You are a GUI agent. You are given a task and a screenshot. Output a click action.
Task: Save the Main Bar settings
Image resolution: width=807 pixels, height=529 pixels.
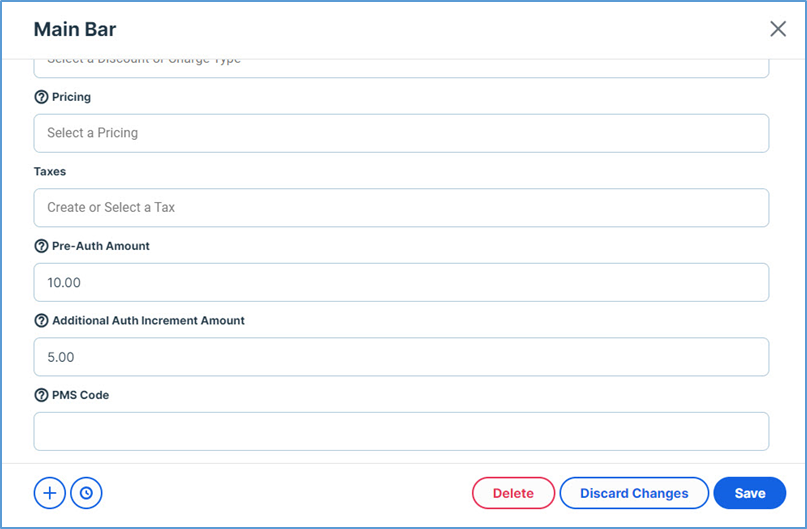(749, 493)
